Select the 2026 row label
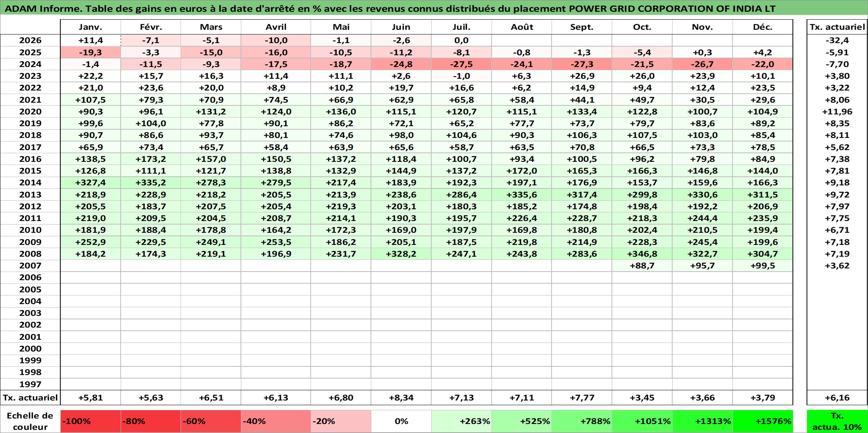The image size is (868, 433). (x=30, y=40)
